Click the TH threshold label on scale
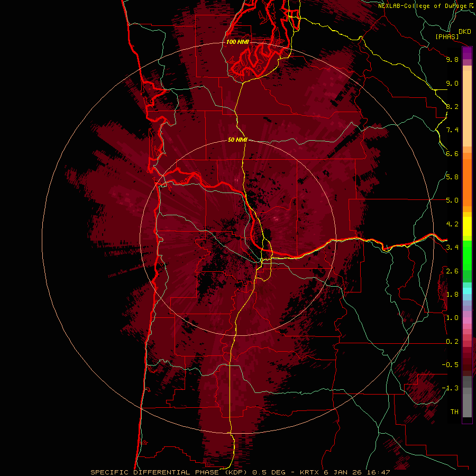This screenshot has height=476, width=476. (454, 411)
